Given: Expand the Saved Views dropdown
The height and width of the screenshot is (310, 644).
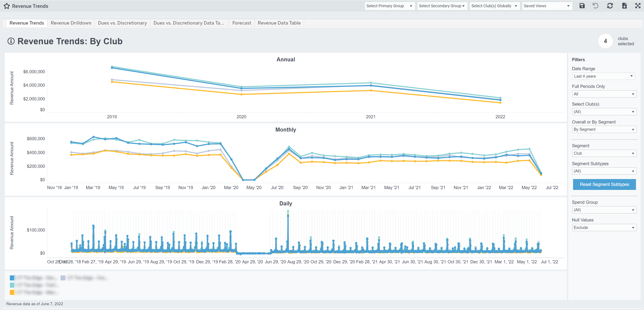Looking at the screenshot, I should (547, 6).
